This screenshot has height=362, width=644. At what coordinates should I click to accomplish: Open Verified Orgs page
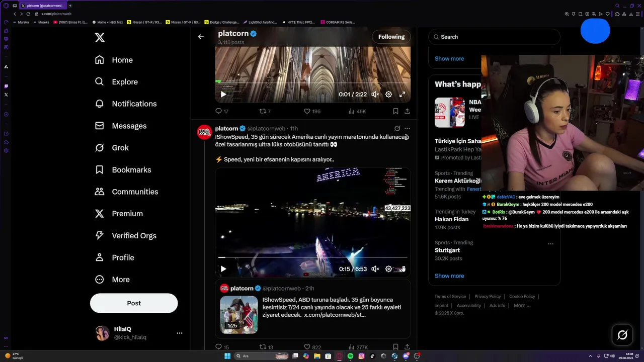[126, 235]
